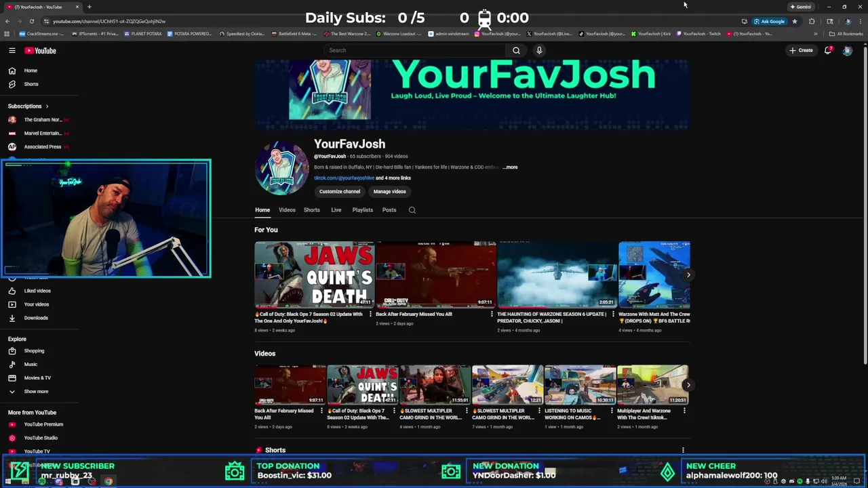The image size is (868, 488).
Task: Open the Gemini button in the title bar
Action: click(x=801, y=7)
